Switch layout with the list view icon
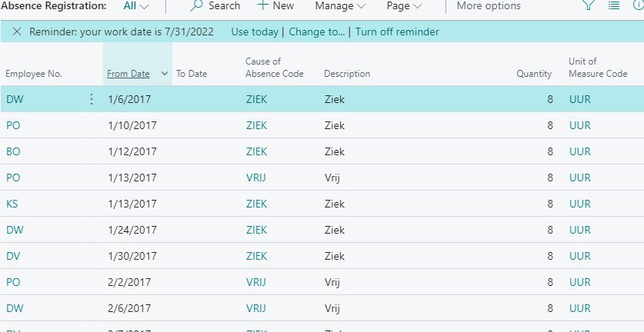 coord(613,5)
